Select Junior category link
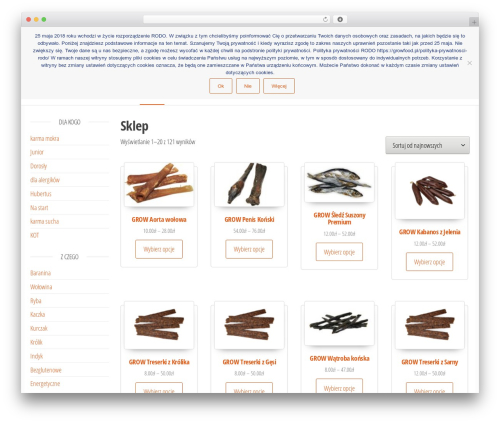Image resolution: width=500 pixels, height=423 pixels. point(37,152)
